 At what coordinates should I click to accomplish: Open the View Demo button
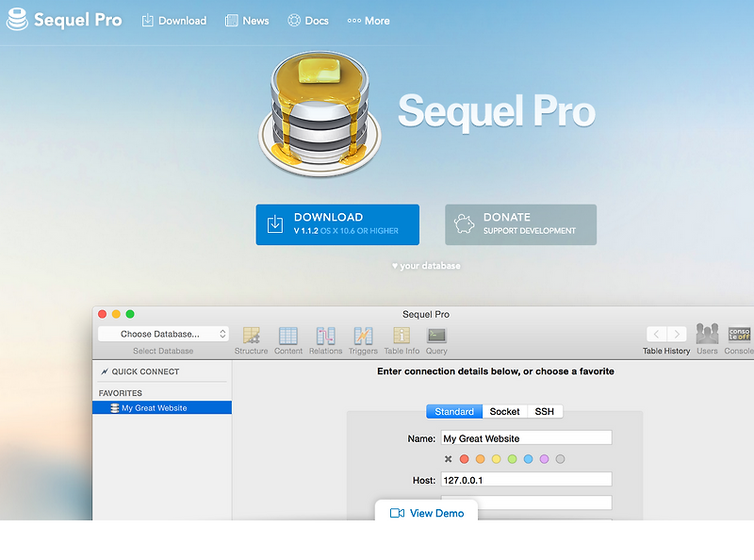[426, 513]
